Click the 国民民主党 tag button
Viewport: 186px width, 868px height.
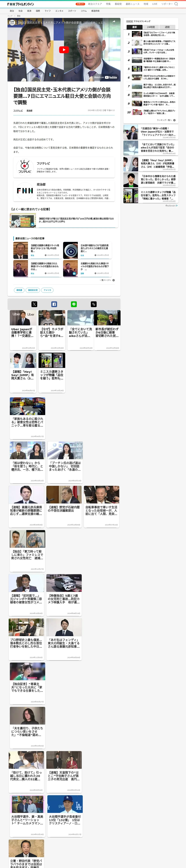[33, 290]
